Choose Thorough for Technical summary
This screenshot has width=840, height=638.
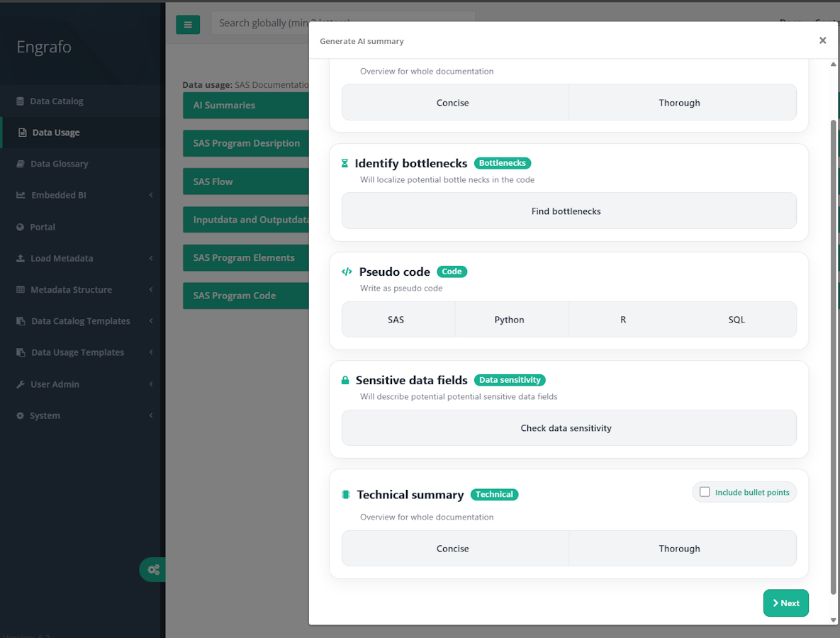pyautogui.click(x=679, y=549)
